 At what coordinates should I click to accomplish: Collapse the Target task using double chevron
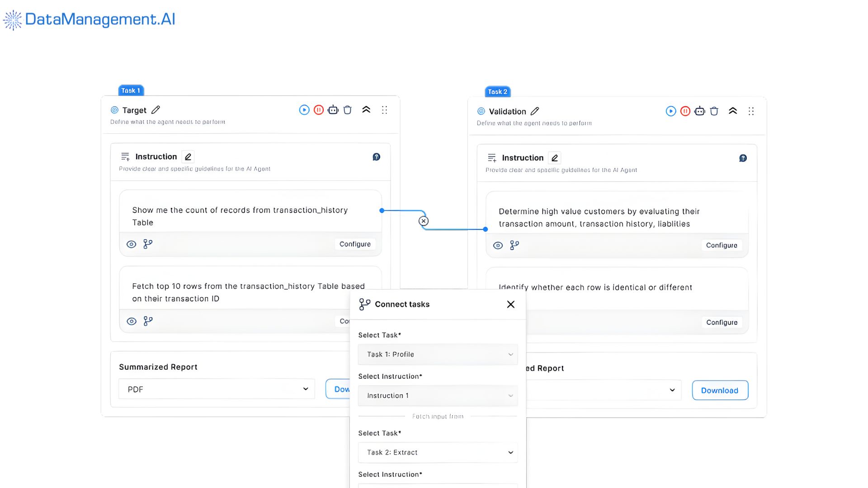(x=366, y=110)
